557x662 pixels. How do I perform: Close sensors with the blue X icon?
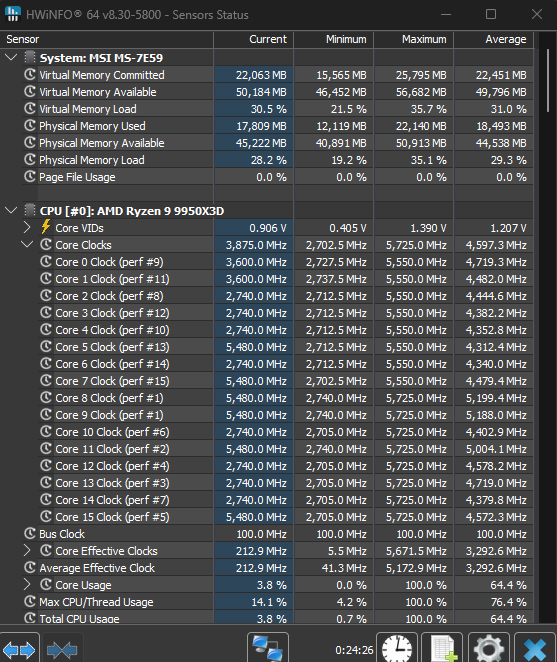[535, 648]
